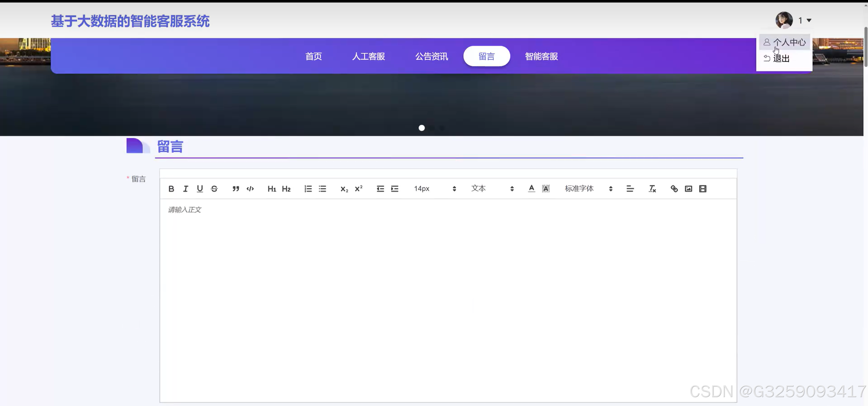Select the 留言 nav tab
The image size is (868, 406).
pyautogui.click(x=487, y=56)
